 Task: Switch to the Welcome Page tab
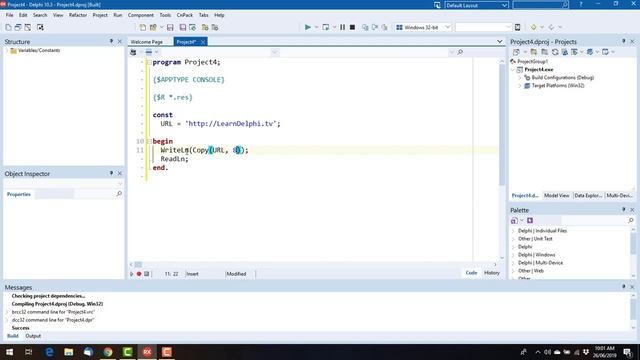coord(147,42)
